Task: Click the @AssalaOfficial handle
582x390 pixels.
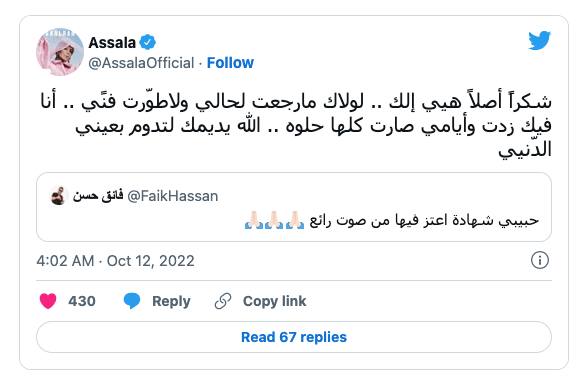Action: tap(141, 63)
